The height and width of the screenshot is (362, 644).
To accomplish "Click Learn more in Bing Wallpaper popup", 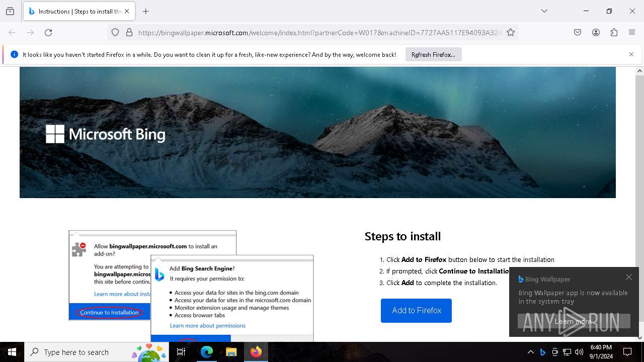I will coord(574,321).
